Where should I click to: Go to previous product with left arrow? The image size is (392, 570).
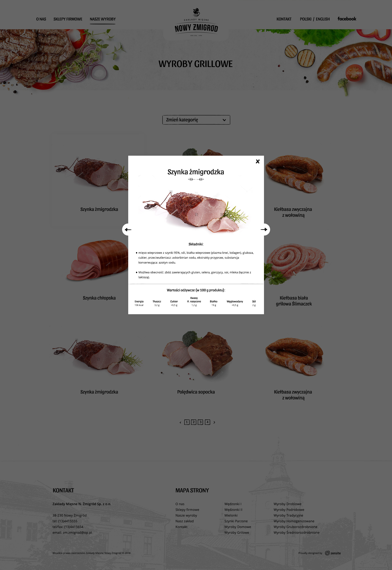pos(128,230)
